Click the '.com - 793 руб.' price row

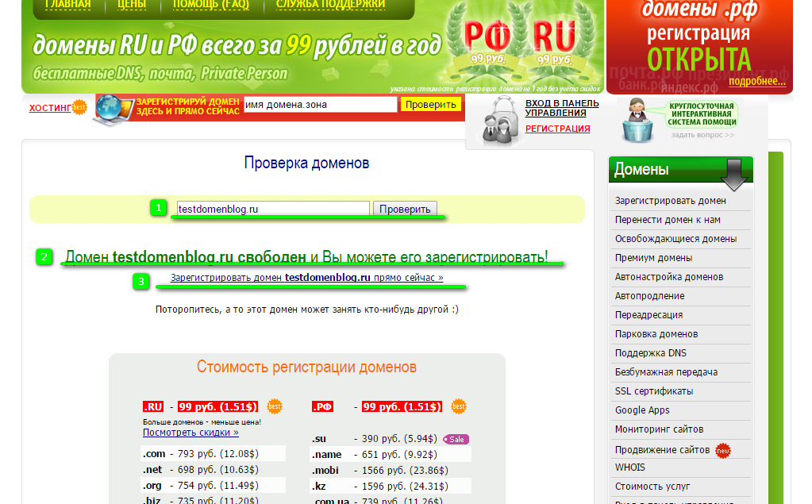213,453
